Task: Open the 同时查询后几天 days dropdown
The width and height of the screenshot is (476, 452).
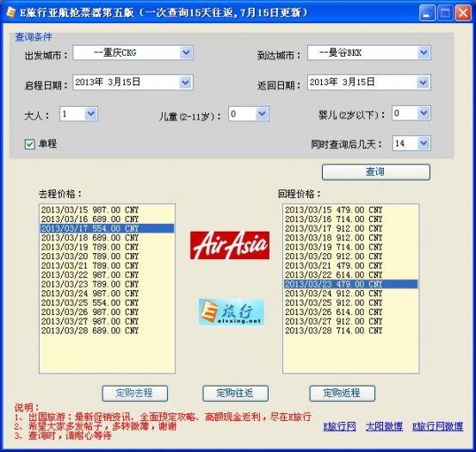Action: pyautogui.click(x=424, y=143)
